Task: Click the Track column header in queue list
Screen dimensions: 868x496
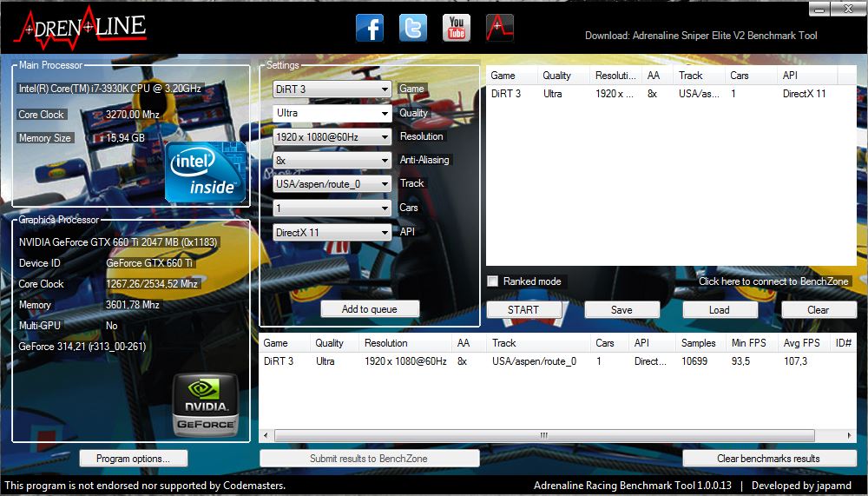Action: coord(699,76)
